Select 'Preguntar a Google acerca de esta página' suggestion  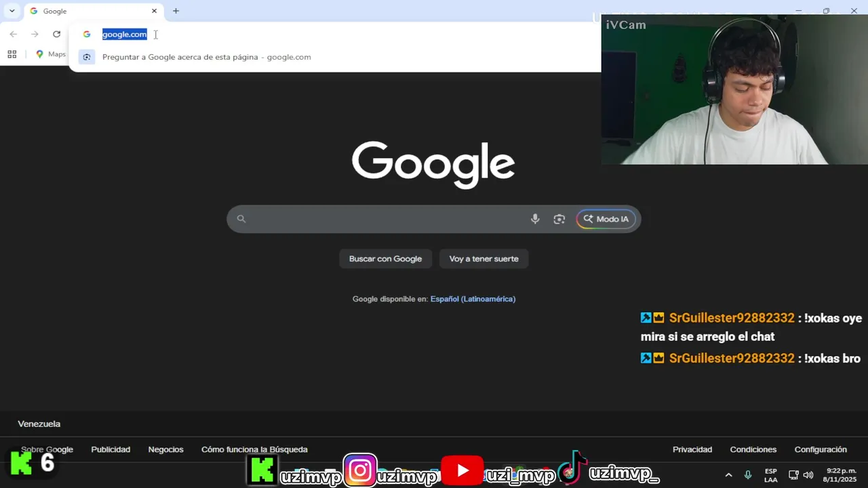[335, 57]
